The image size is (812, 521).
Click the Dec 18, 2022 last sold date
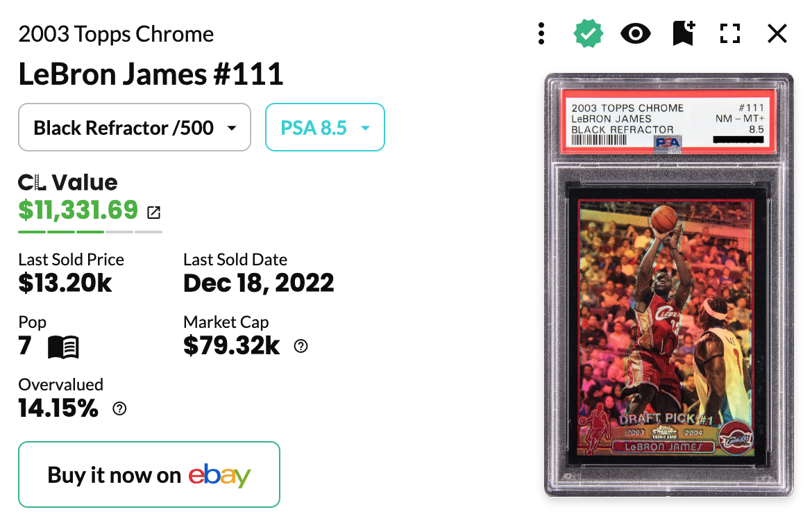tap(259, 283)
